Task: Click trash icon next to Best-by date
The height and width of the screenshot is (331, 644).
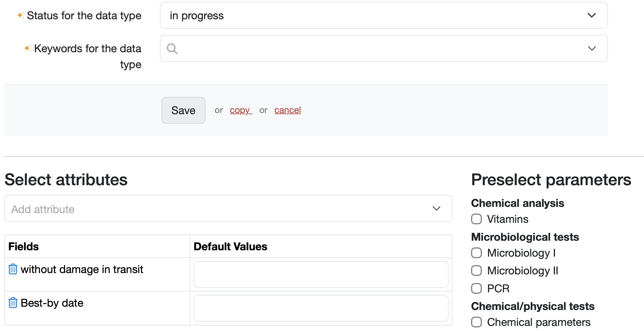Action: click(x=13, y=303)
